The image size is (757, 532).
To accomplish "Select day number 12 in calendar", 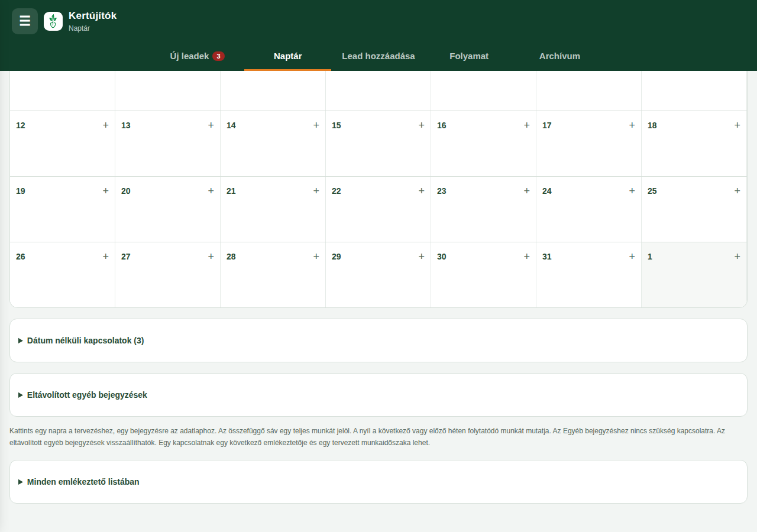I will pyautogui.click(x=21, y=125).
